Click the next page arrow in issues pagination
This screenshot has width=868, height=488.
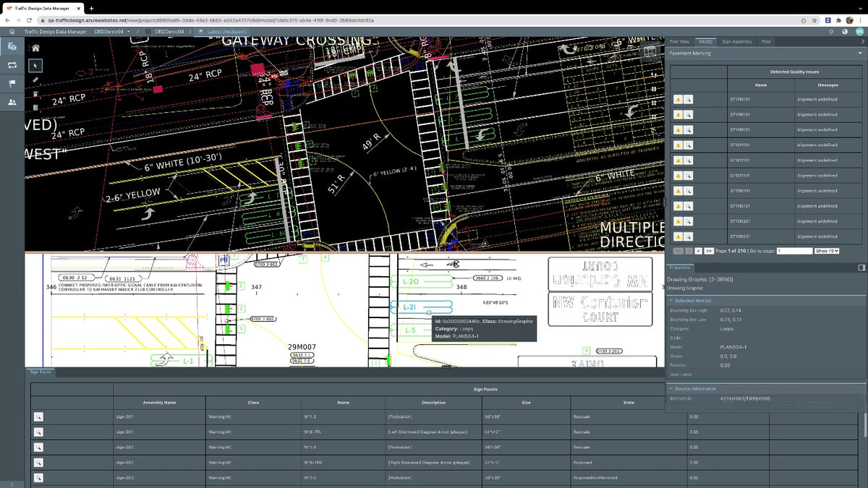pyautogui.click(x=699, y=250)
